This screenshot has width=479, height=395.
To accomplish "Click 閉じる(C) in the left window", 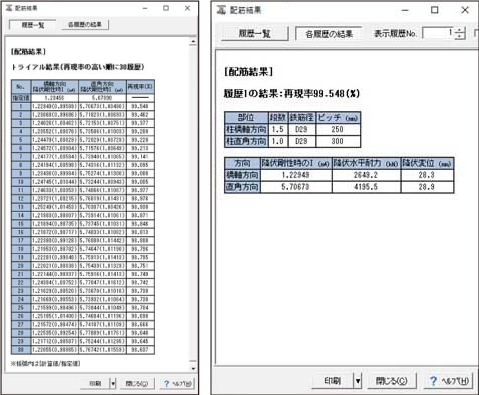I will (137, 384).
